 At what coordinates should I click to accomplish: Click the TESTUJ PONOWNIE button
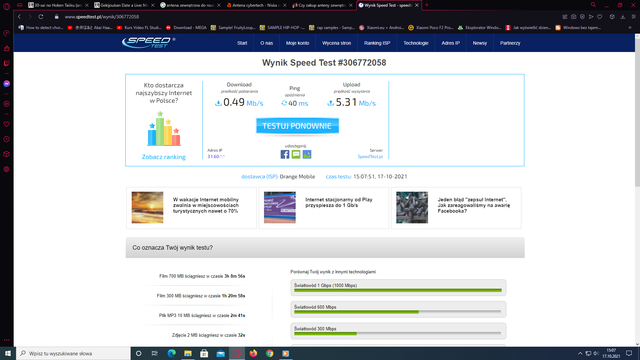coord(297,126)
